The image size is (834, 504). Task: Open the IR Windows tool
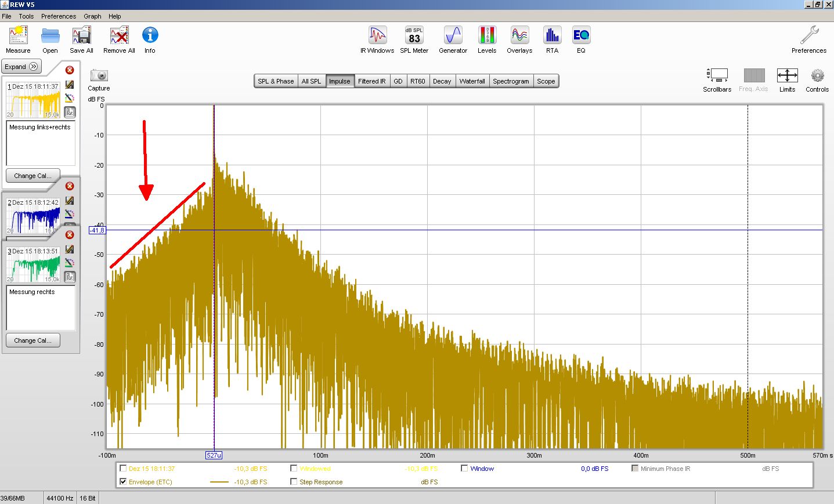pos(377,39)
